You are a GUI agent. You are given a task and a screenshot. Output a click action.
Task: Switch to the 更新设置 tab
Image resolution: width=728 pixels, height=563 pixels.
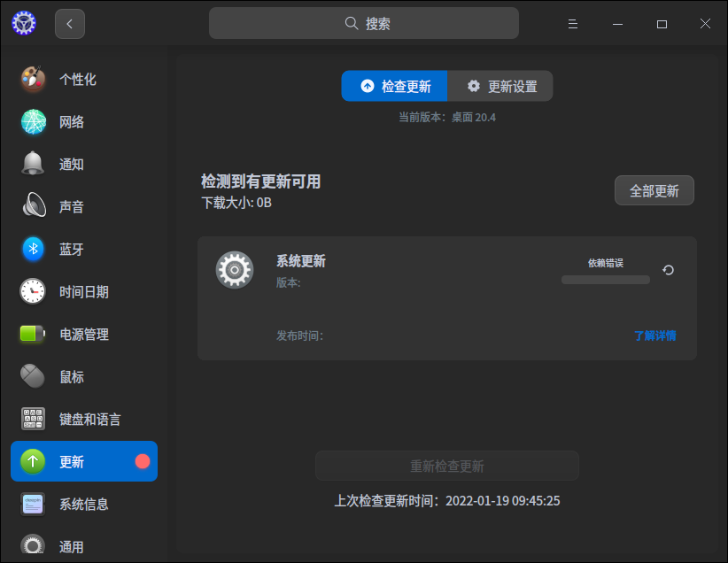pos(500,86)
